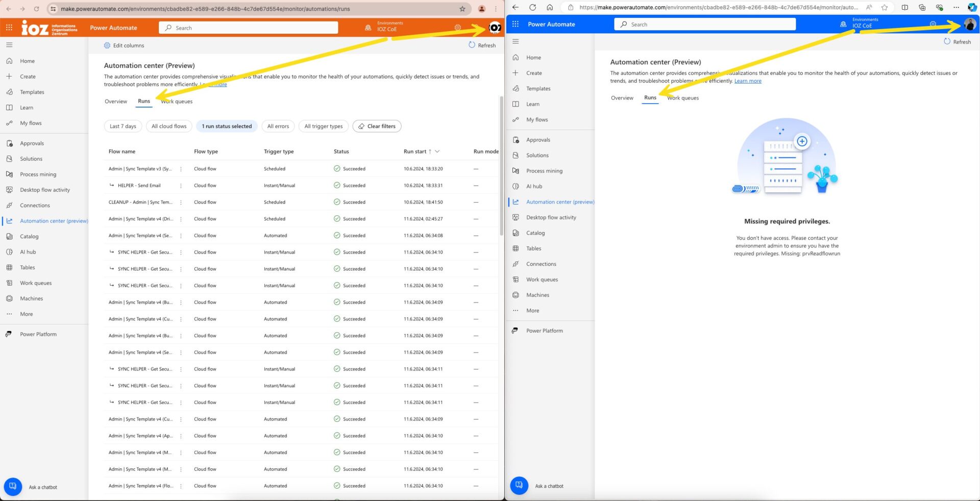Click Status column header

(x=341, y=152)
